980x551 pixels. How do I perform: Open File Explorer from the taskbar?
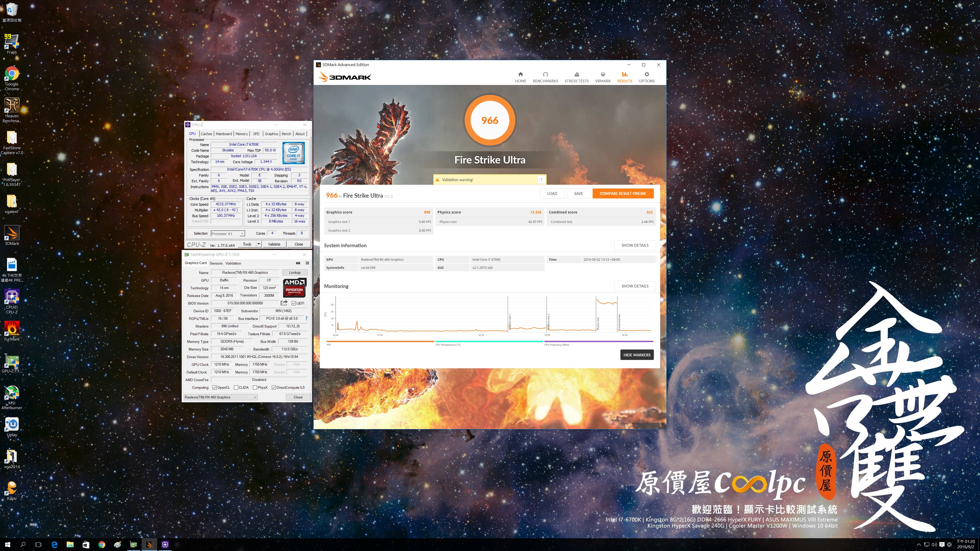70,545
